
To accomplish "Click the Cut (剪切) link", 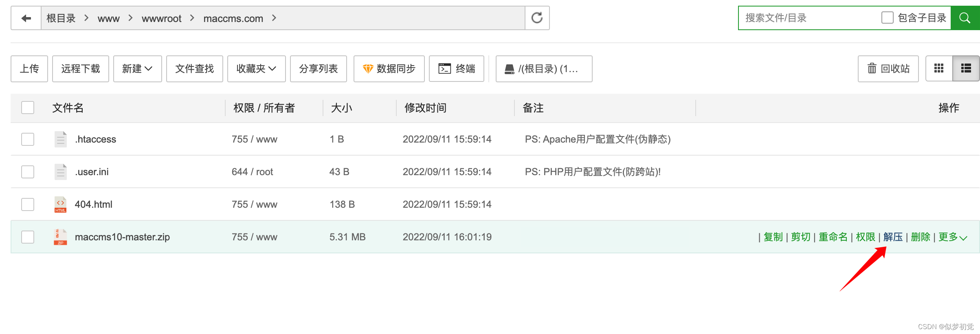I will (x=801, y=237).
